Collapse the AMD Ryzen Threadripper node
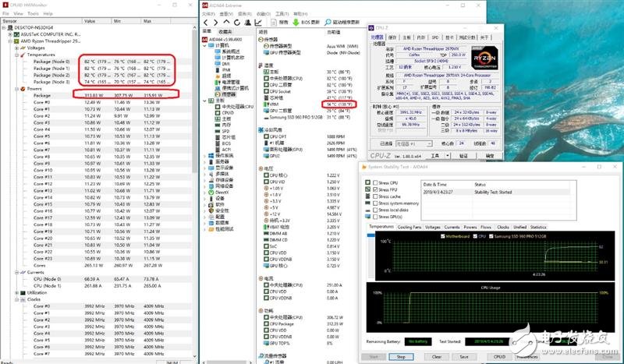This screenshot has height=364, width=624. point(10,41)
